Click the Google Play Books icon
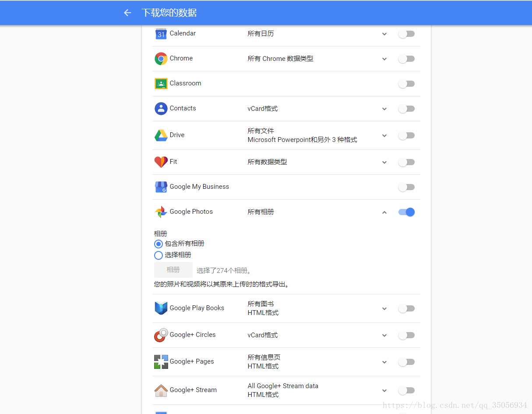This screenshot has height=414, width=532. tap(161, 308)
